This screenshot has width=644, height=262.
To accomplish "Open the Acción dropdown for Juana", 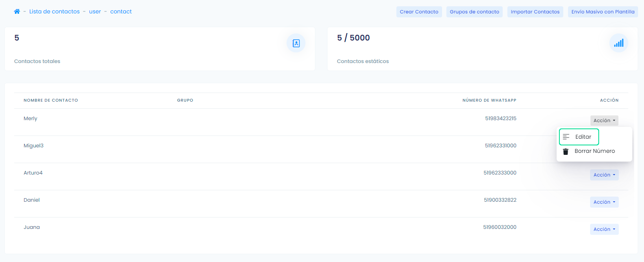I will point(604,229).
